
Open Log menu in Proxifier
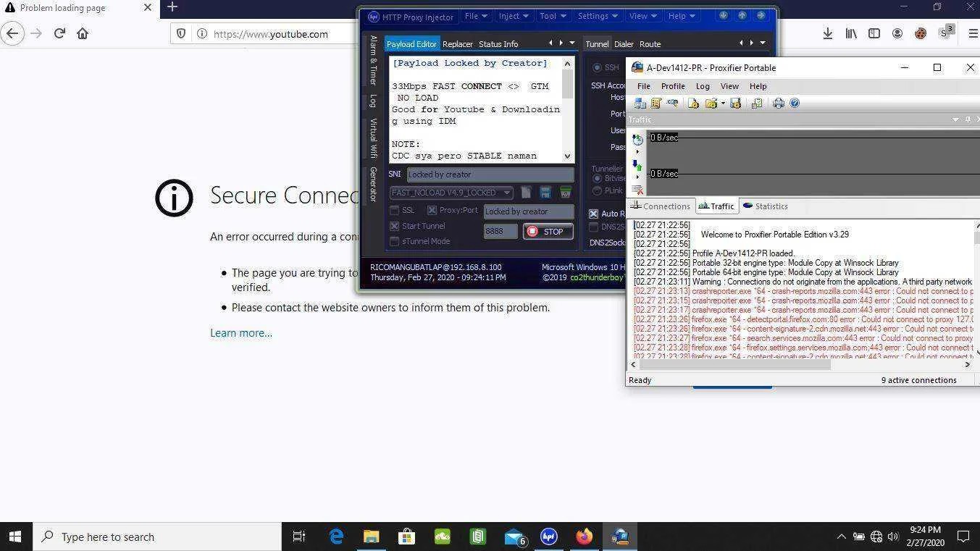[703, 86]
